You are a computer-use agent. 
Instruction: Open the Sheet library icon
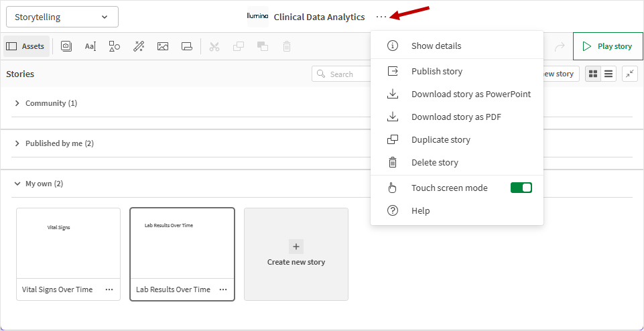tap(187, 46)
